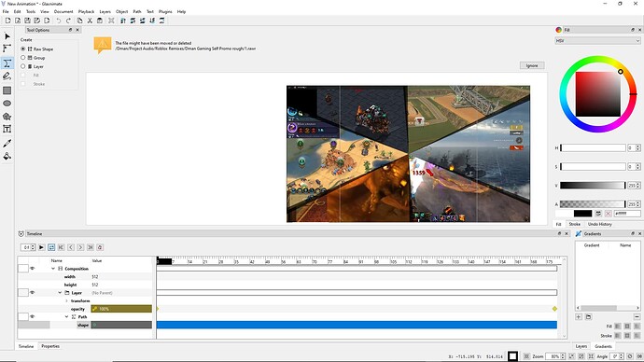
Task: Select the Star polygon tool
Action: tap(7, 117)
